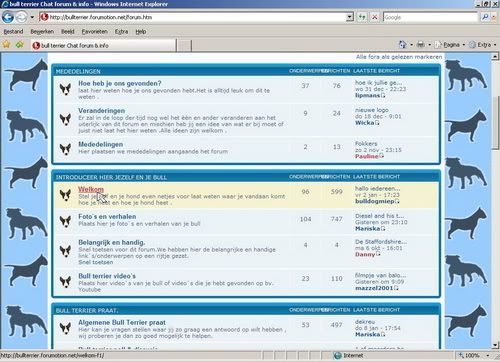Click the Home page icon
The width and height of the screenshot is (500, 362).
403,44
